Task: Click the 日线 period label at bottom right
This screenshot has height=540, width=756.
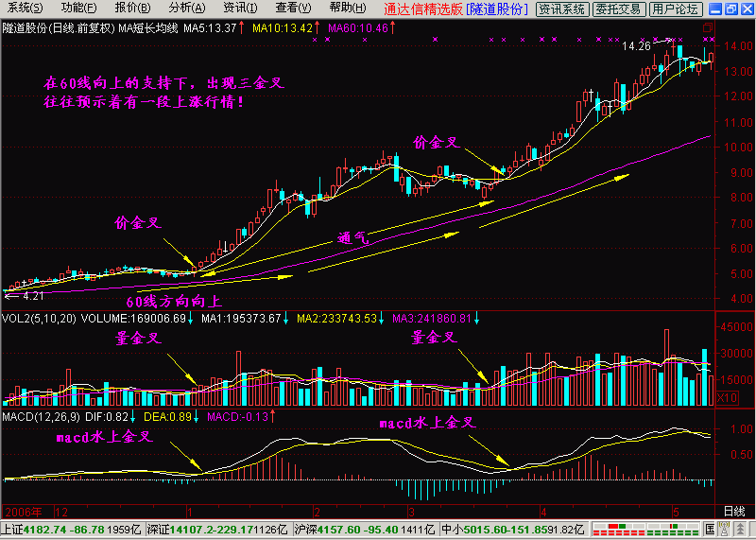Action: click(733, 511)
